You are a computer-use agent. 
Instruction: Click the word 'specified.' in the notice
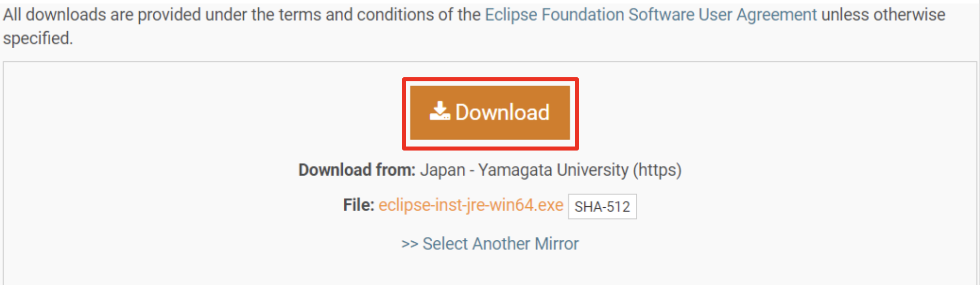(x=38, y=39)
